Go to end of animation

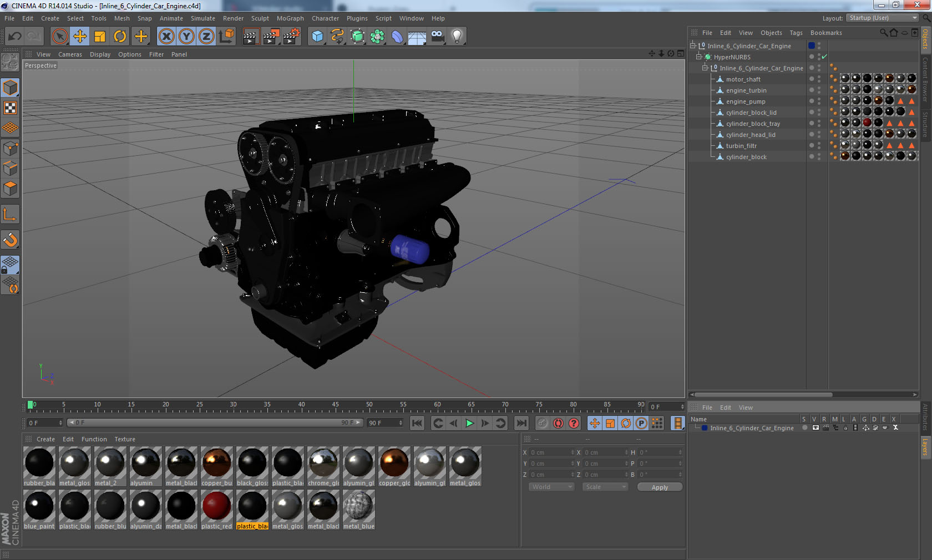521,423
